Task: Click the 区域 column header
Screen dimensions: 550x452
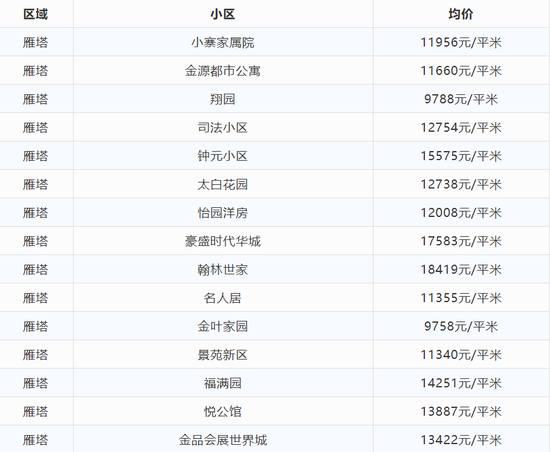Action: (35, 14)
